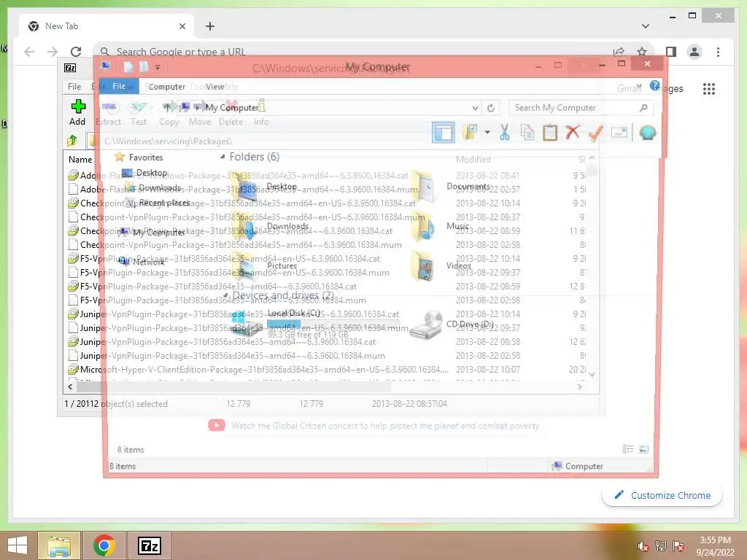The height and width of the screenshot is (560, 747).
Task: Open the toolbar folder options dropdown arrow
Action: (487, 133)
